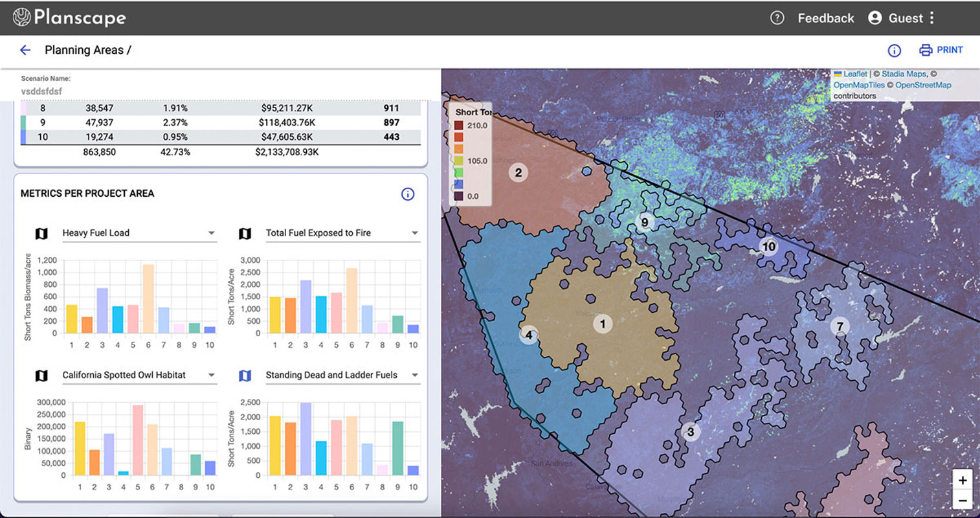980x518 pixels.
Task: Click the map zoom-in plus control
Action: point(963,480)
